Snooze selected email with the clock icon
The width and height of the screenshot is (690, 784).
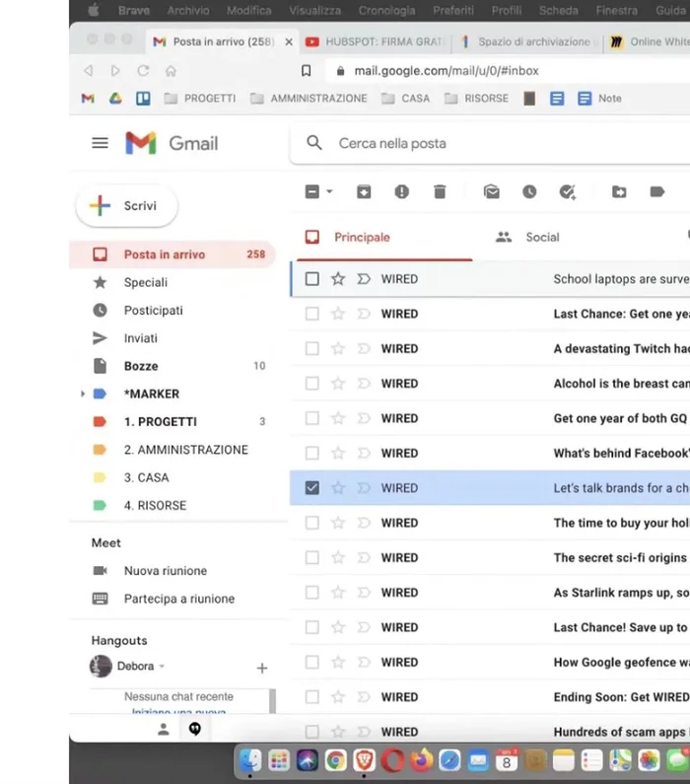click(x=529, y=191)
